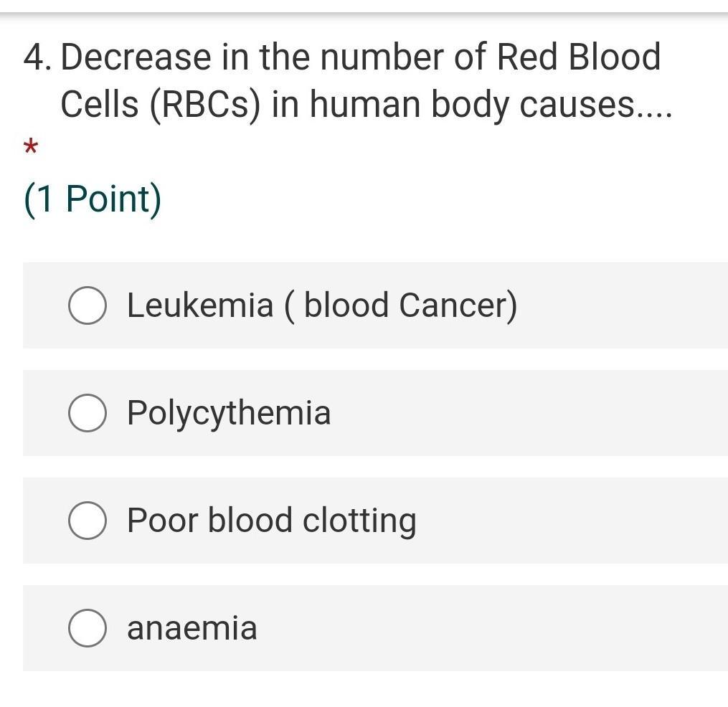
Task: Click the 'Polycythemia' option label text
Action: (229, 414)
